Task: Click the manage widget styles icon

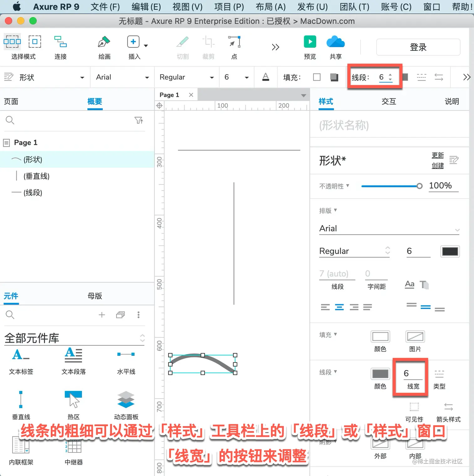Action: click(x=454, y=160)
